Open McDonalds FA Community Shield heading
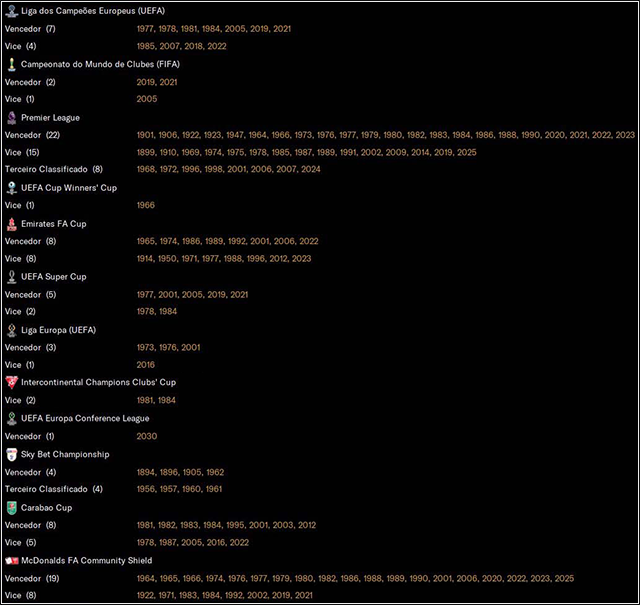640x605 pixels. (x=87, y=561)
